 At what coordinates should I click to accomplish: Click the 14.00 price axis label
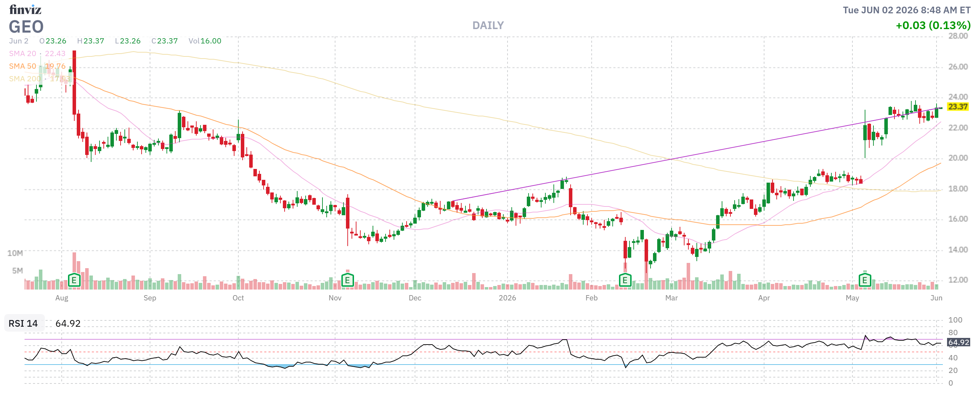[958, 250]
